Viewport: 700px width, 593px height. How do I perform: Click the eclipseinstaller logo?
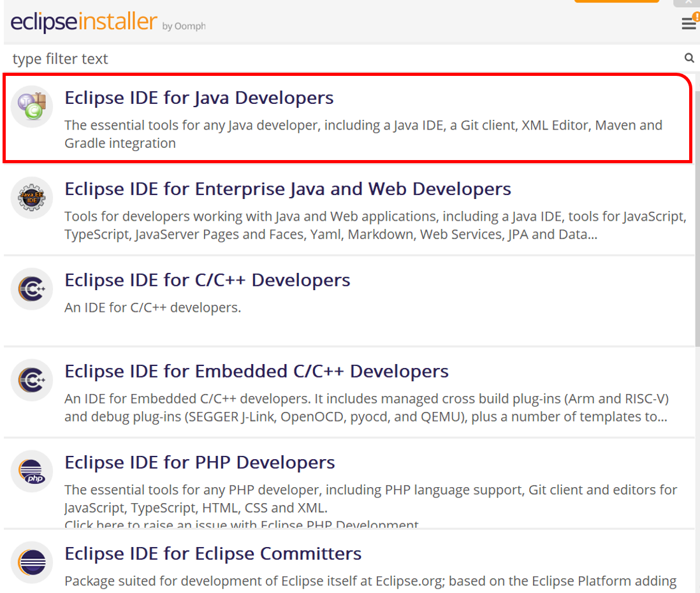[84, 22]
